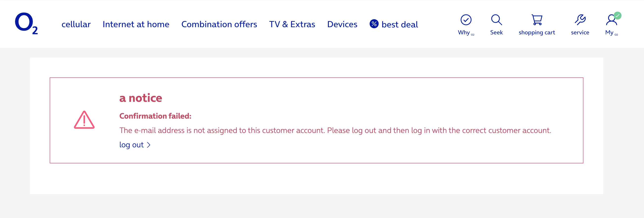Click the O2 logo
Image resolution: width=644 pixels, height=218 pixels.
[x=26, y=23]
